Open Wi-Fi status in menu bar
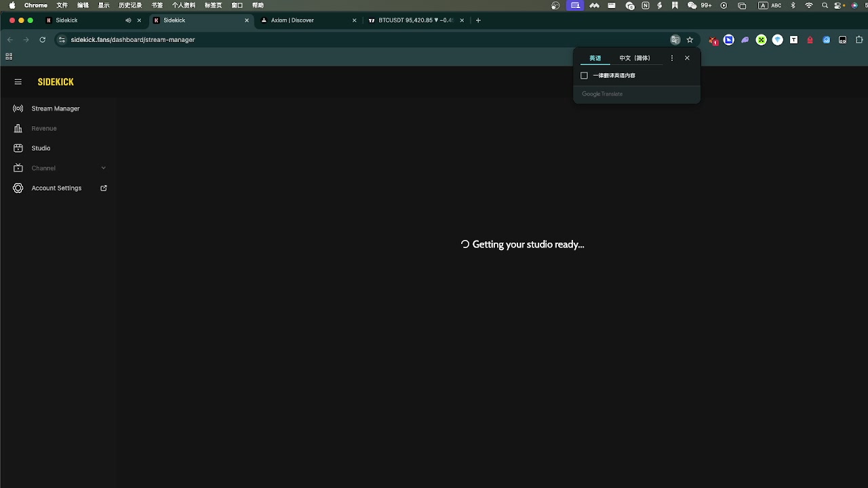The image size is (868, 488). tap(809, 5)
